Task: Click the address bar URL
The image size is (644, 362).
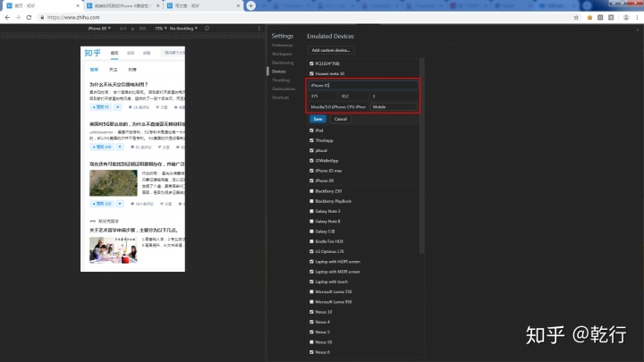Action: [x=73, y=17]
